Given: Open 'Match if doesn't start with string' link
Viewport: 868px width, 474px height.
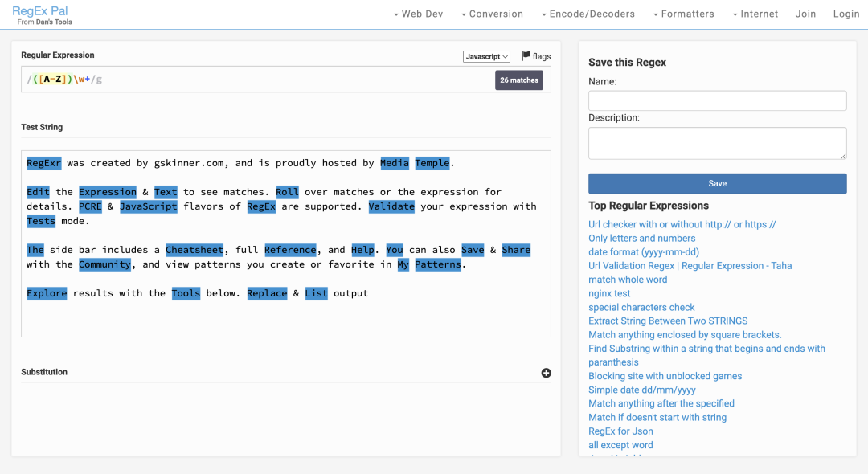Looking at the screenshot, I should pos(657,418).
